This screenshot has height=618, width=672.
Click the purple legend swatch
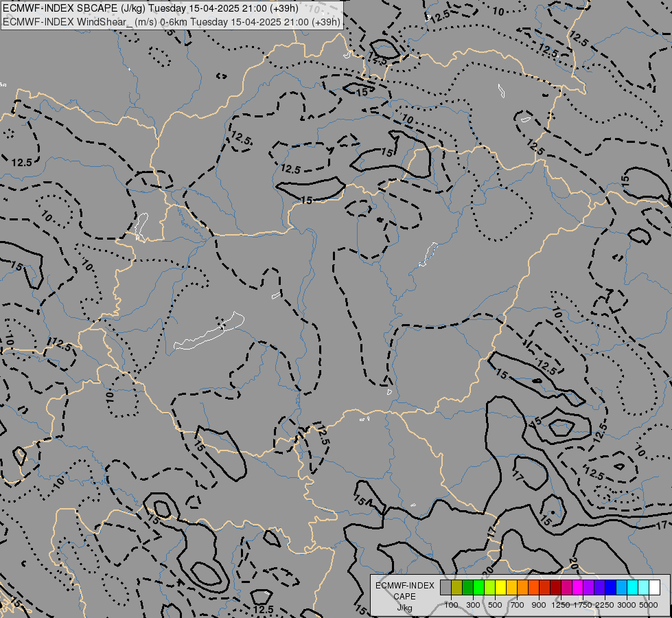point(588,588)
